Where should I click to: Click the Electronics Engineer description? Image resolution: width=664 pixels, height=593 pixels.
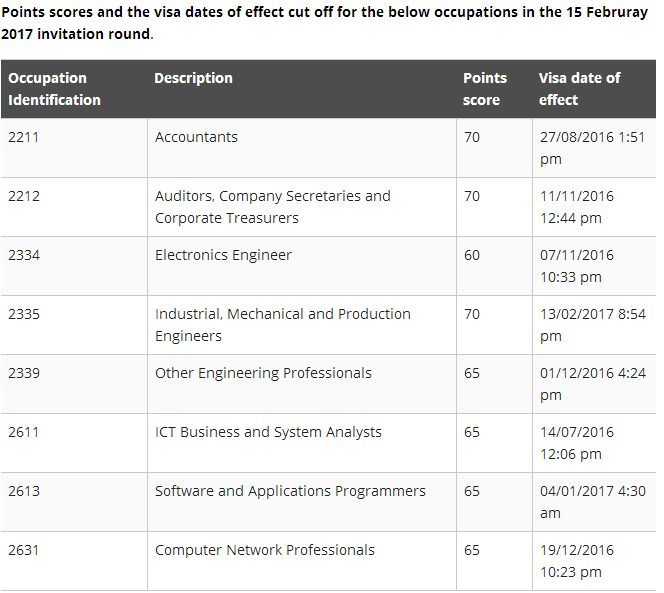(223, 255)
